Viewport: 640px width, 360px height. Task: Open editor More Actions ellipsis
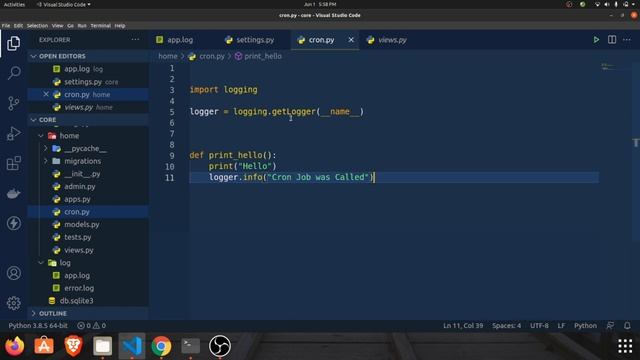627,40
